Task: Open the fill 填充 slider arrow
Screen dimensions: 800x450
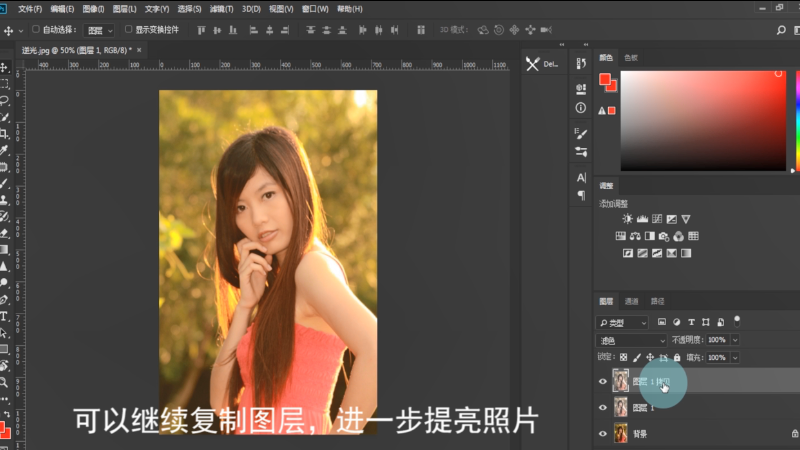Action: 735,358
